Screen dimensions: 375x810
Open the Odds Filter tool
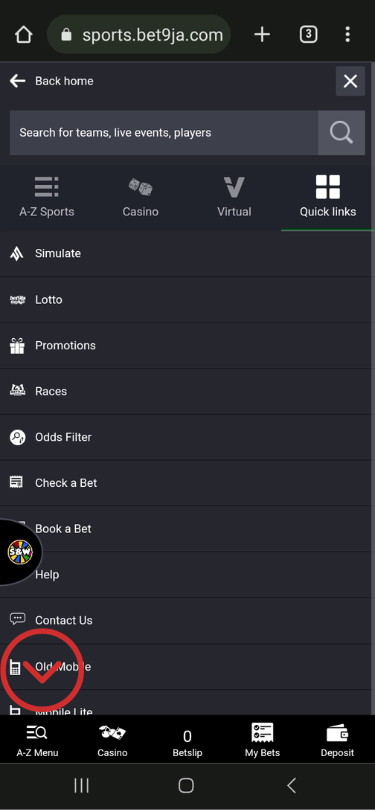coord(188,438)
